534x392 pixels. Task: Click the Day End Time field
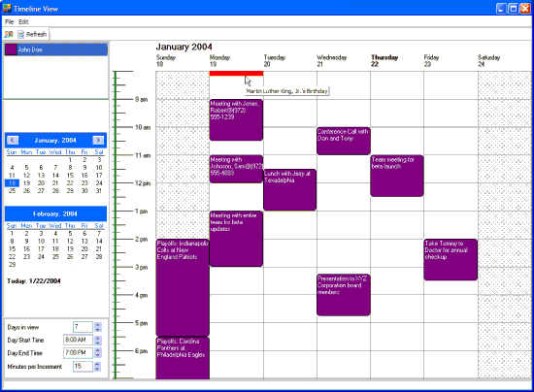pyautogui.click(x=78, y=353)
